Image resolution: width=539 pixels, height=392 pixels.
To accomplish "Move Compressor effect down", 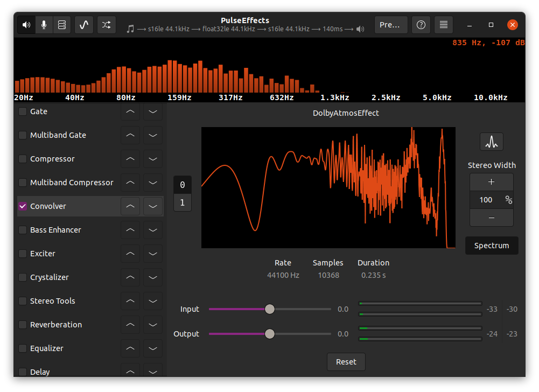I will pos(153,159).
